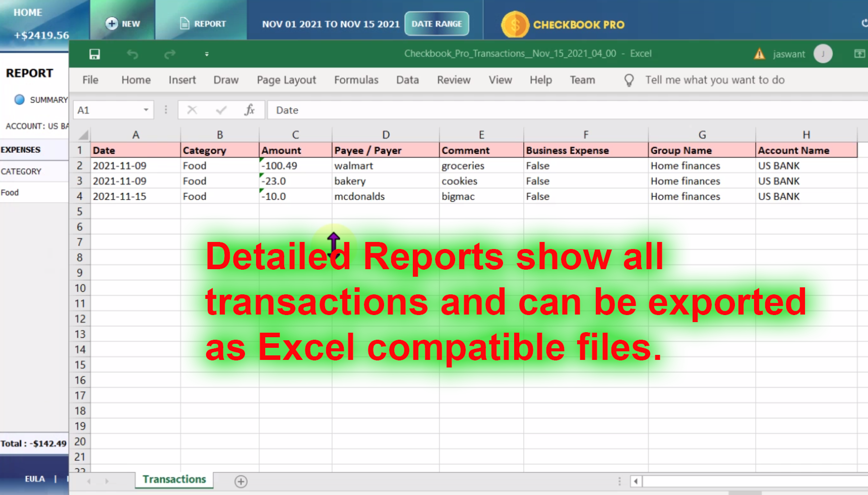The width and height of the screenshot is (868, 495).
Task: Open the REPORT document button
Action: tap(202, 23)
